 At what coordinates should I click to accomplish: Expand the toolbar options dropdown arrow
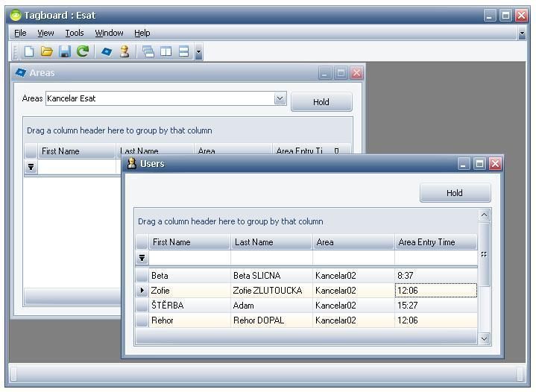(198, 52)
